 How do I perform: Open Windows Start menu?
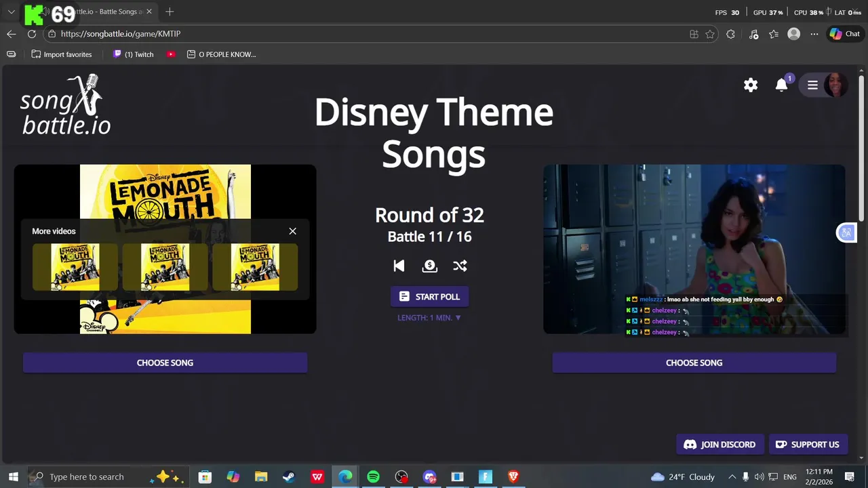pos(13,476)
